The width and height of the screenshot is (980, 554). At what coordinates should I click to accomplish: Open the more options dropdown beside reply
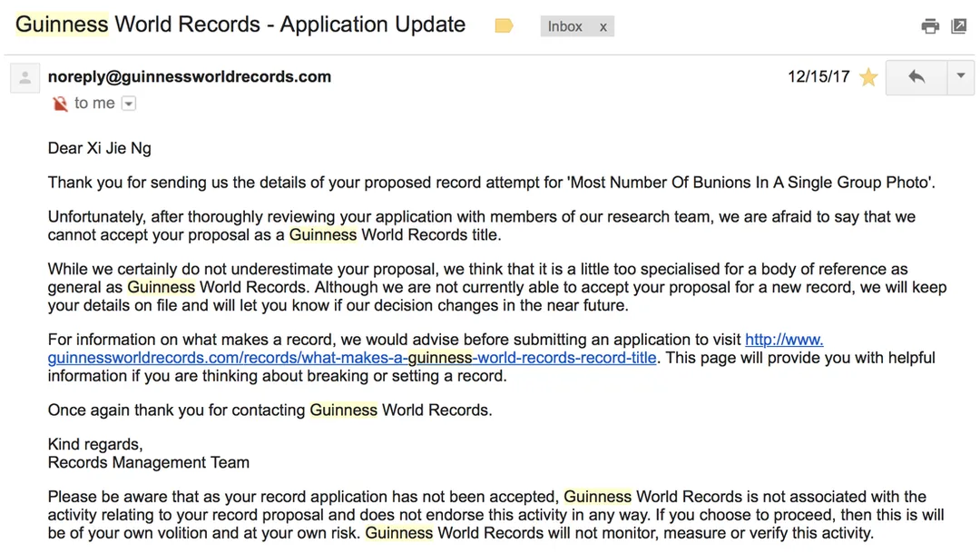click(x=961, y=77)
